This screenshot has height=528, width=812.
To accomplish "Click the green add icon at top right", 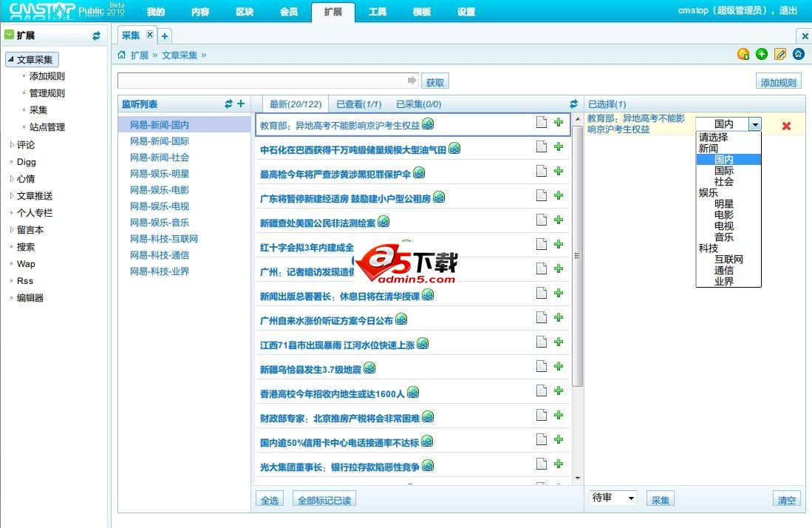I will [761, 54].
